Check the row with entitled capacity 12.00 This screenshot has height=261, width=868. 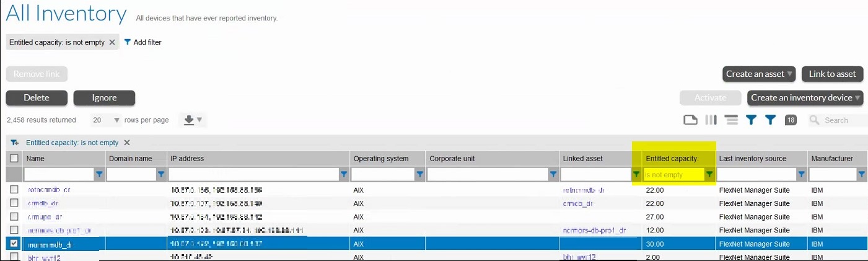coord(14,230)
